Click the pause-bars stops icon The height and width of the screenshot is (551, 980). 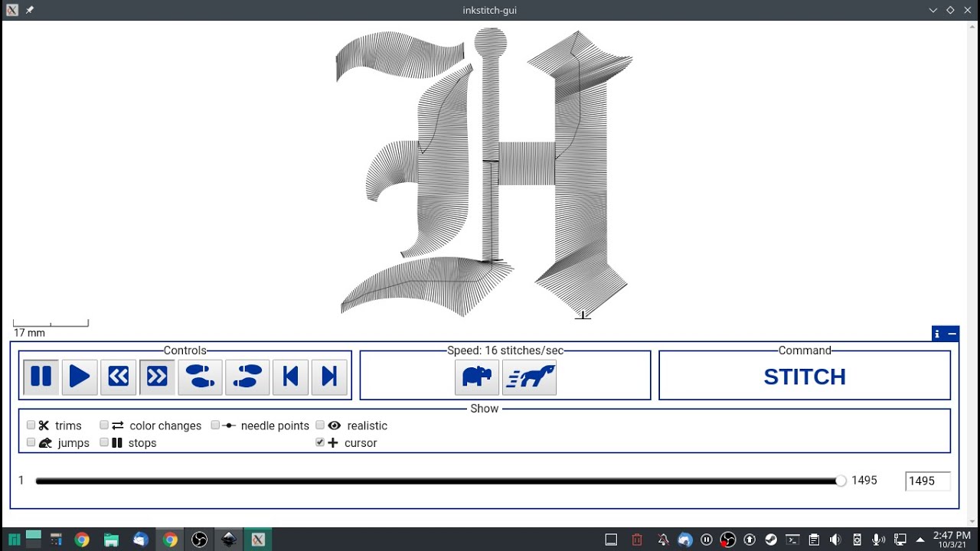117,442
